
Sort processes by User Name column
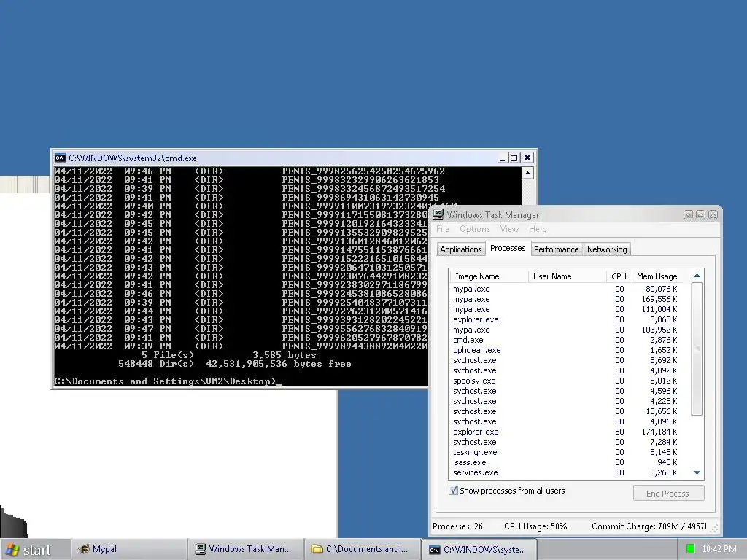(x=567, y=276)
